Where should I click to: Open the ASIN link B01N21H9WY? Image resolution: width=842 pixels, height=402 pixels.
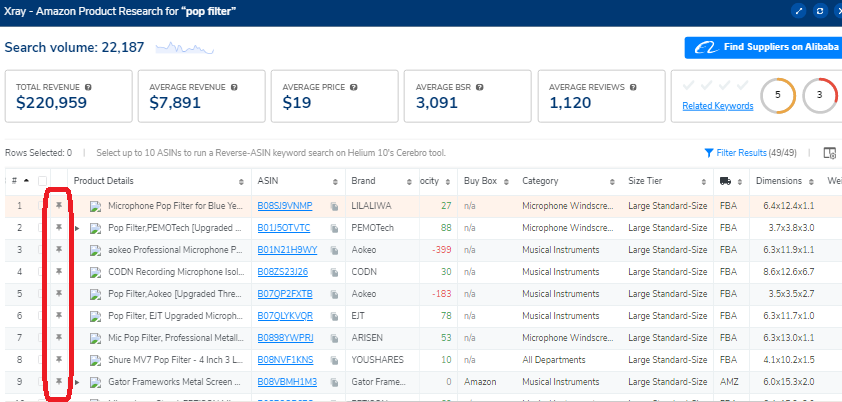coord(287,250)
